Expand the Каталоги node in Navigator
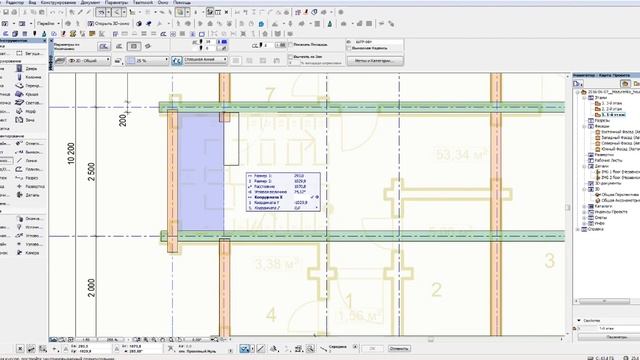640x360 pixels. point(584,207)
